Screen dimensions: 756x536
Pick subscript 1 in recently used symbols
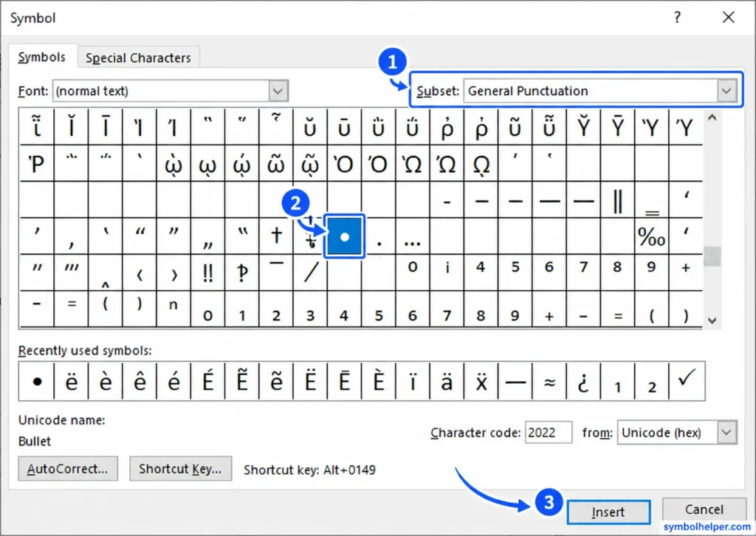tap(617, 381)
